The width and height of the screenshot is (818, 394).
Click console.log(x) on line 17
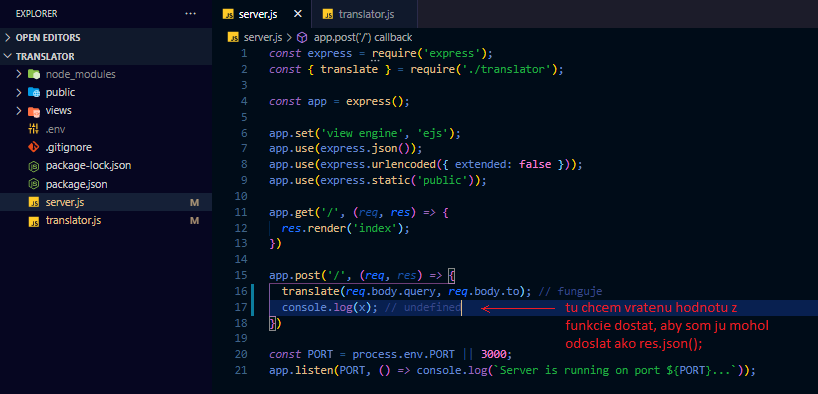point(326,307)
